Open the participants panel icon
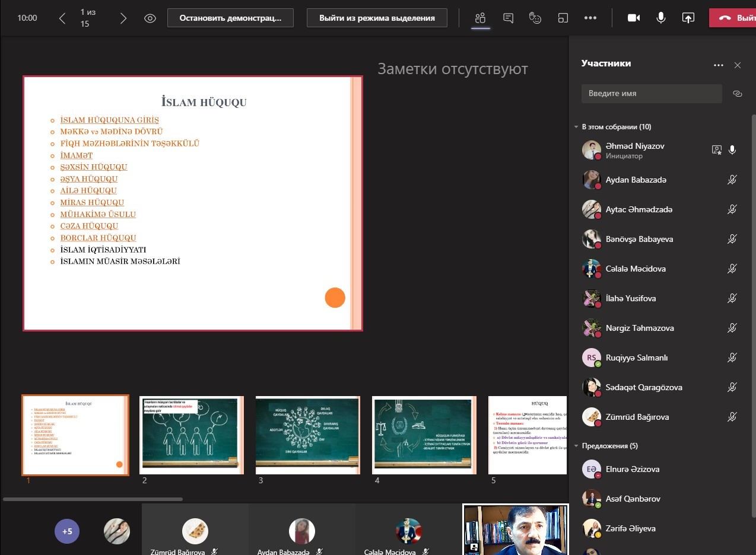Image resolution: width=756 pixels, height=555 pixels. tap(481, 18)
